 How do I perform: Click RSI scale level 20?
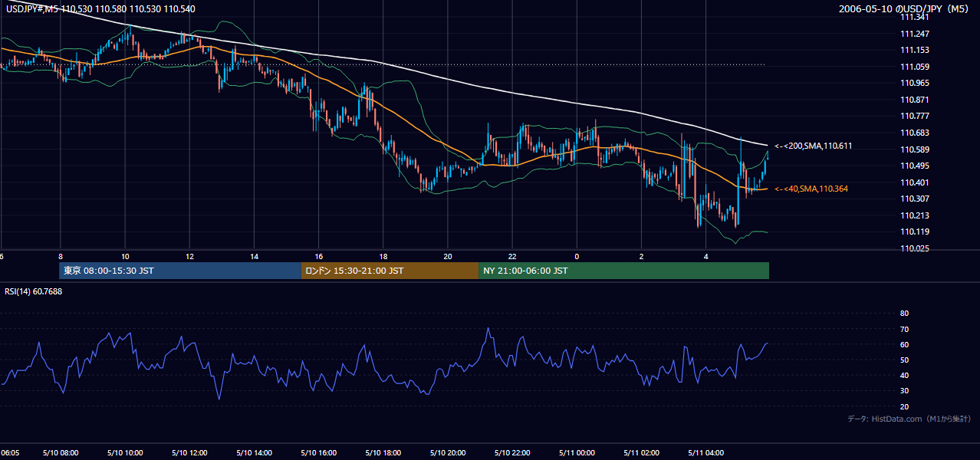pyautogui.click(x=904, y=406)
